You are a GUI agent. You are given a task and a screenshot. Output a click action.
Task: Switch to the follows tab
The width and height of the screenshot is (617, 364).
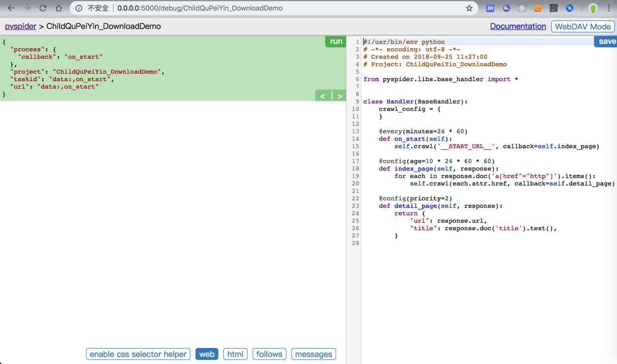269,354
